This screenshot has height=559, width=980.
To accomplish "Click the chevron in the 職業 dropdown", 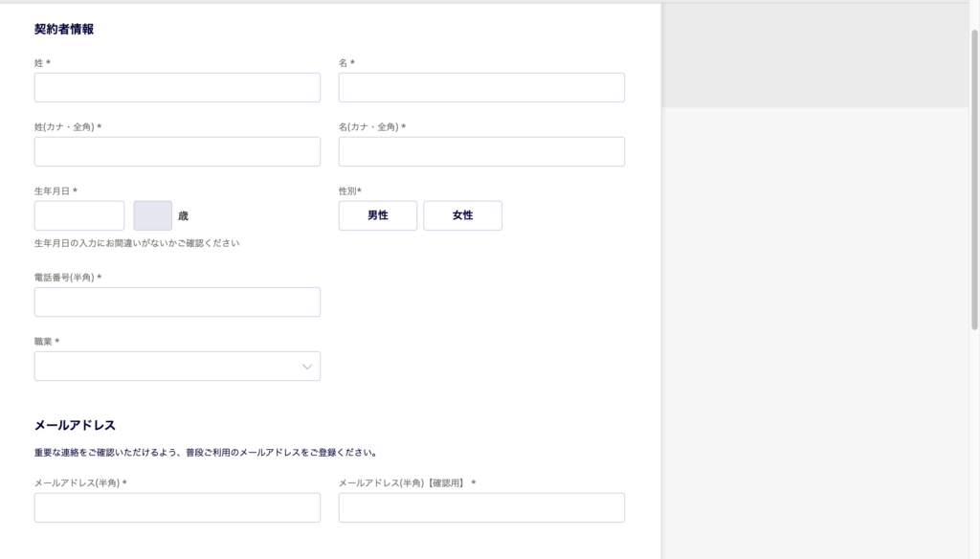I will pyautogui.click(x=307, y=367).
